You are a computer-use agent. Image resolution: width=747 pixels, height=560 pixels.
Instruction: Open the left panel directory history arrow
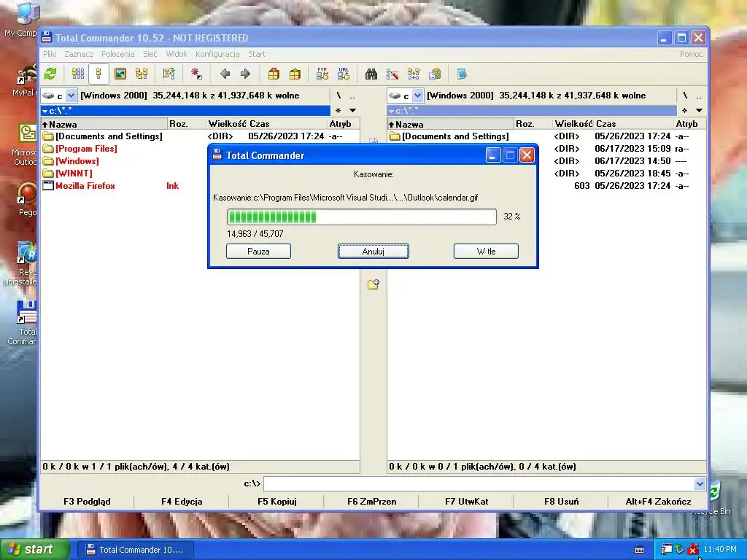[352, 111]
